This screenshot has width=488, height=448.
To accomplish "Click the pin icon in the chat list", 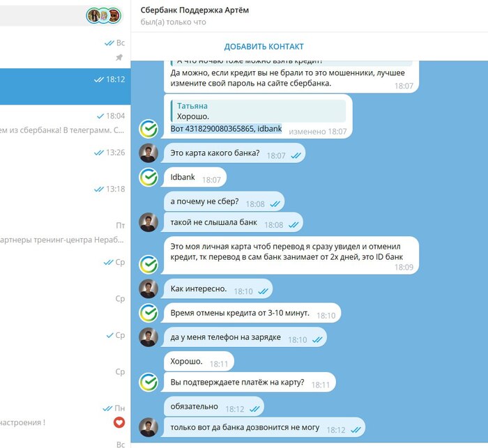I will coord(119,57).
